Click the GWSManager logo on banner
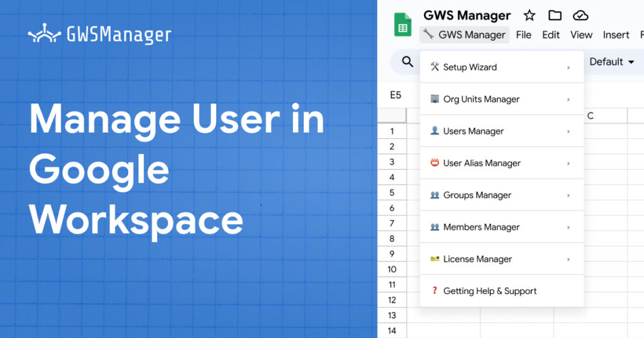The height and width of the screenshot is (338, 644). (99, 34)
